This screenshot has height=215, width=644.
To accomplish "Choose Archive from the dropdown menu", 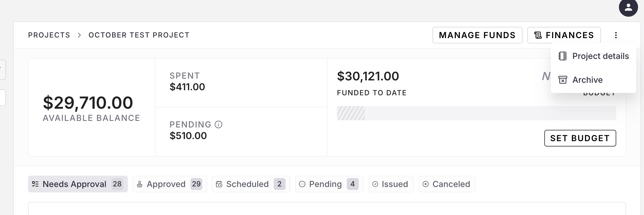I will [587, 80].
